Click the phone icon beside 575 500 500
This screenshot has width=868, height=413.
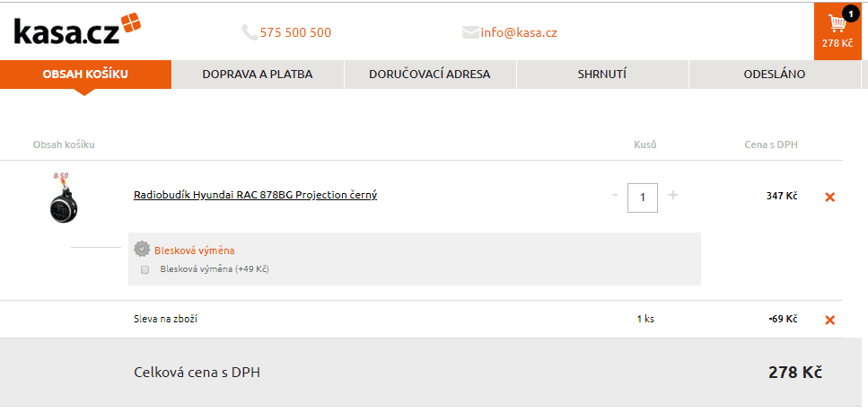[x=250, y=32]
